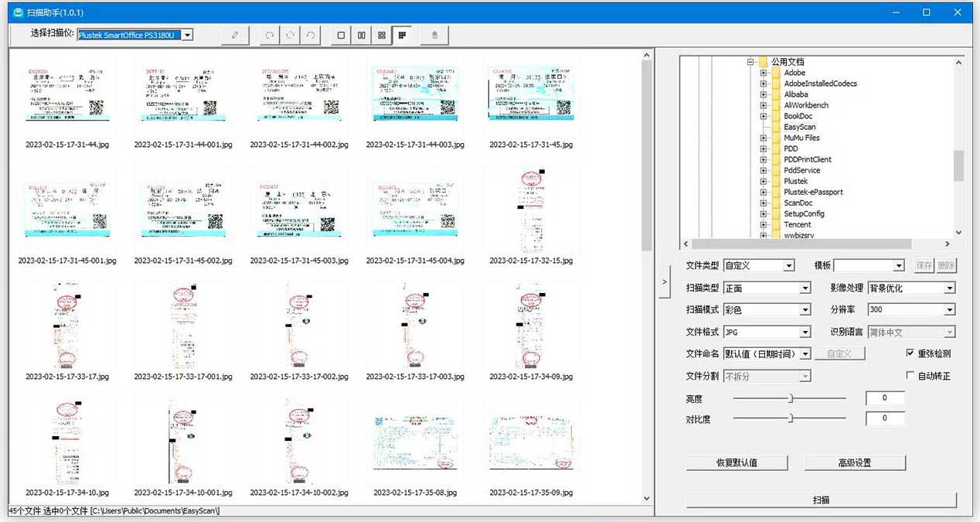Select PddService in the folder tree

click(x=802, y=170)
